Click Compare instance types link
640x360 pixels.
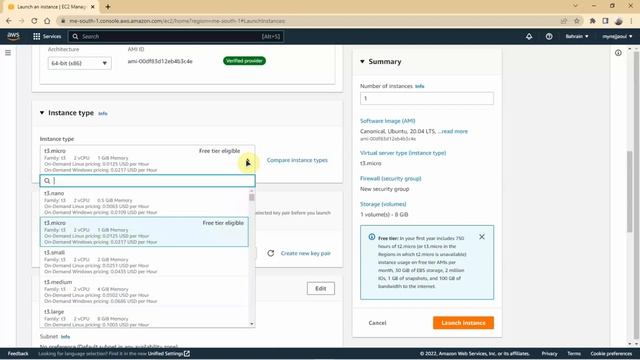pyautogui.click(x=297, y=160)
